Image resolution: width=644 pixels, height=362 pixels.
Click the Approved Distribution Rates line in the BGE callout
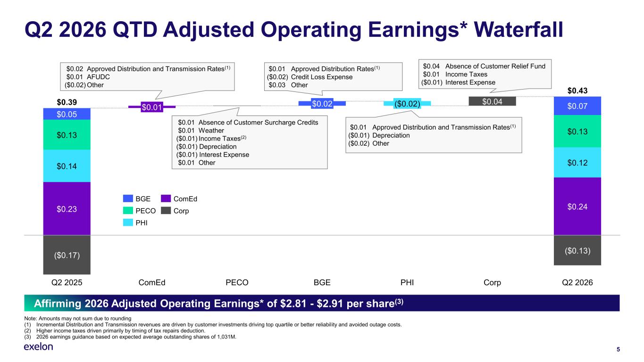click(x=324, y=69)
